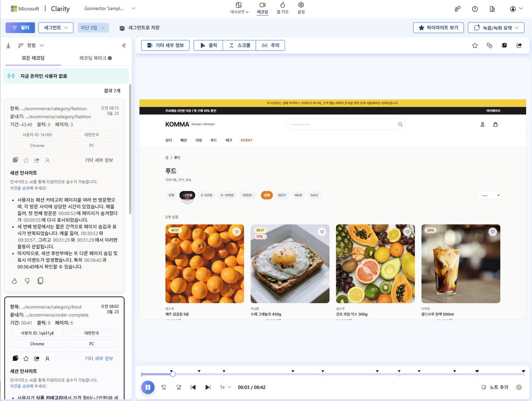Share the current recording from toolbar

point(519,45)
